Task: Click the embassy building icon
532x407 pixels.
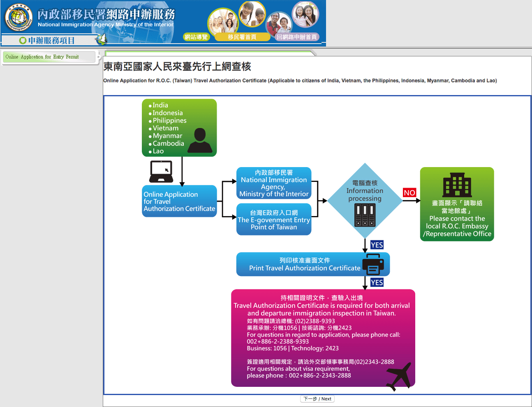Action: tap(457, 185)
